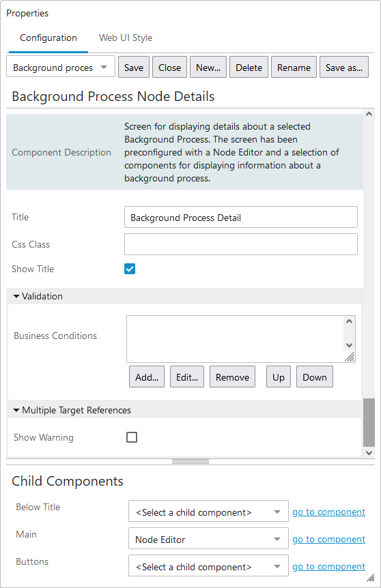Click the panel bottom-right resize grip
The width and height of the screenshot is (381, 588).
pos(371,577)
